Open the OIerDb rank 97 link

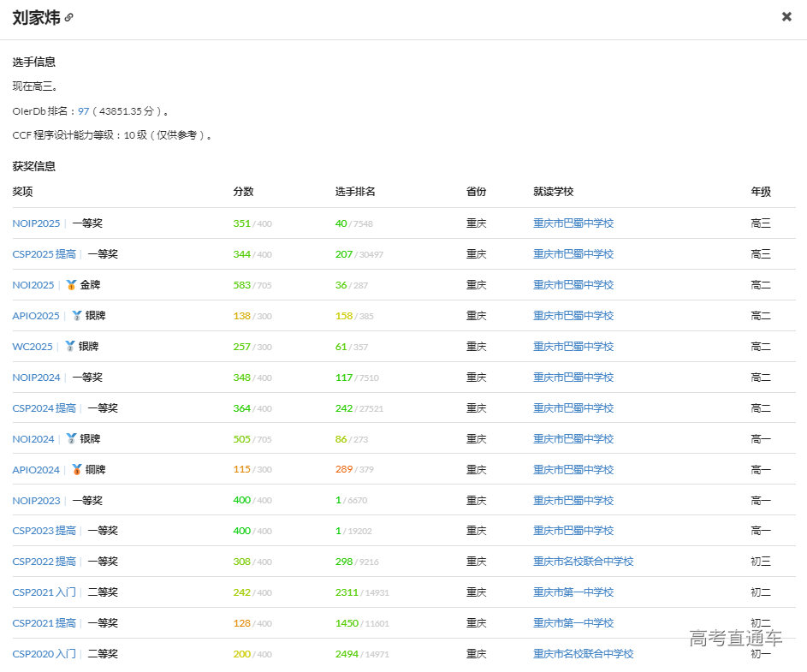pyautogui.click(x=83, y=110)
